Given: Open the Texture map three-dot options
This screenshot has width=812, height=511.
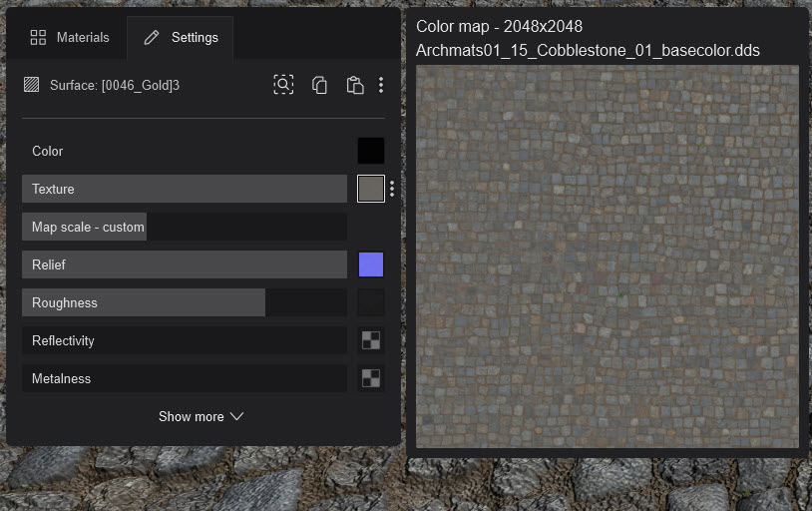Looking at the screenshot, I should pos(392,189).
